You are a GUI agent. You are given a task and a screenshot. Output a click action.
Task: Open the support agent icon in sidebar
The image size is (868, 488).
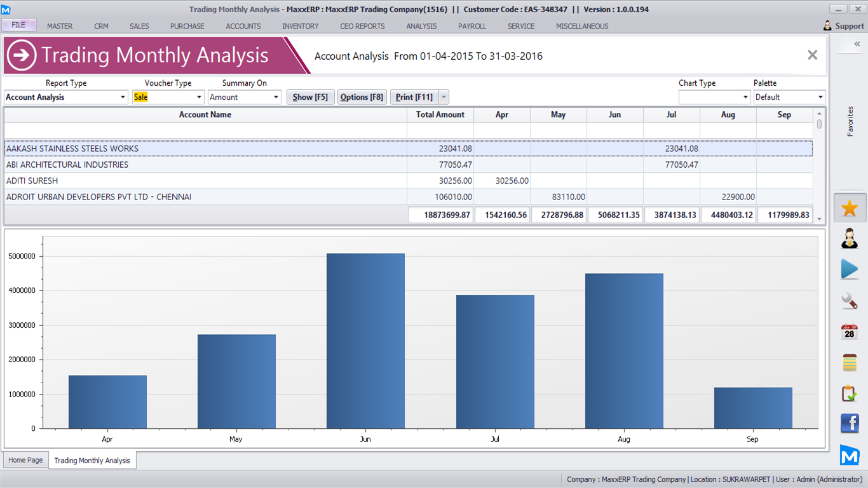850,239
